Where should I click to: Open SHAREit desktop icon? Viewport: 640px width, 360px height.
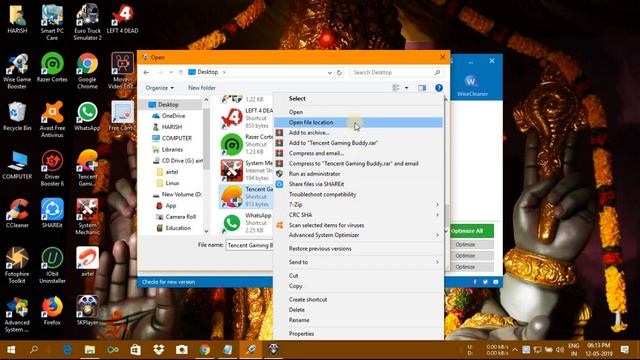click(x=52, y=213)
